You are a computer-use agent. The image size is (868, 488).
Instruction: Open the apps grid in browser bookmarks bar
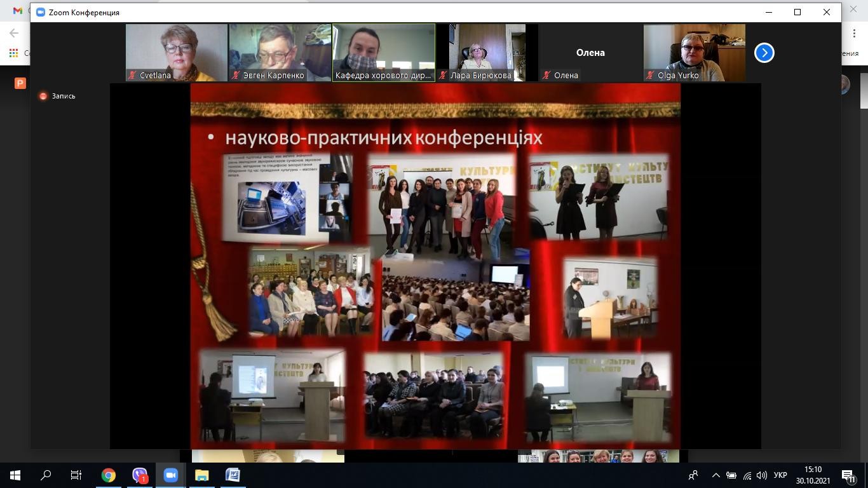(13, 53)
